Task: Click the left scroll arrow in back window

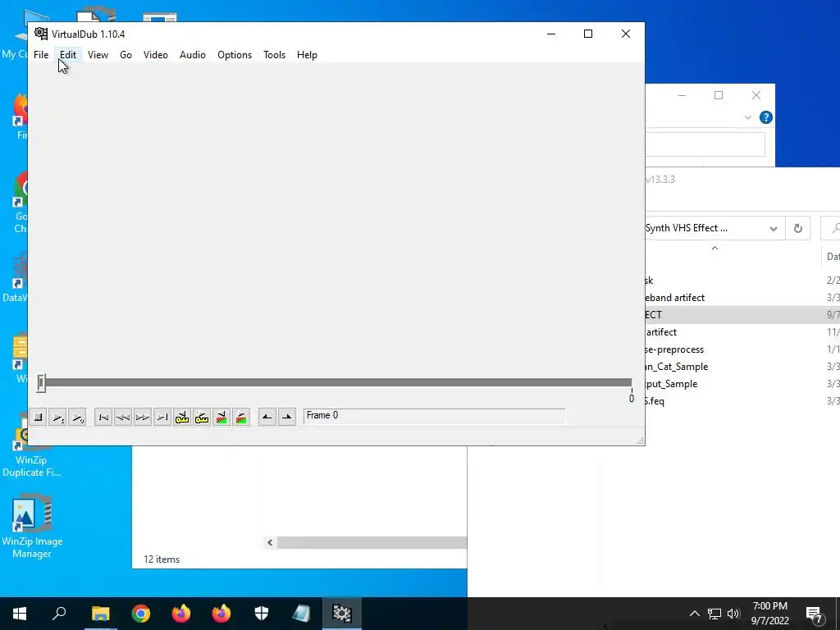Action: 270,543
